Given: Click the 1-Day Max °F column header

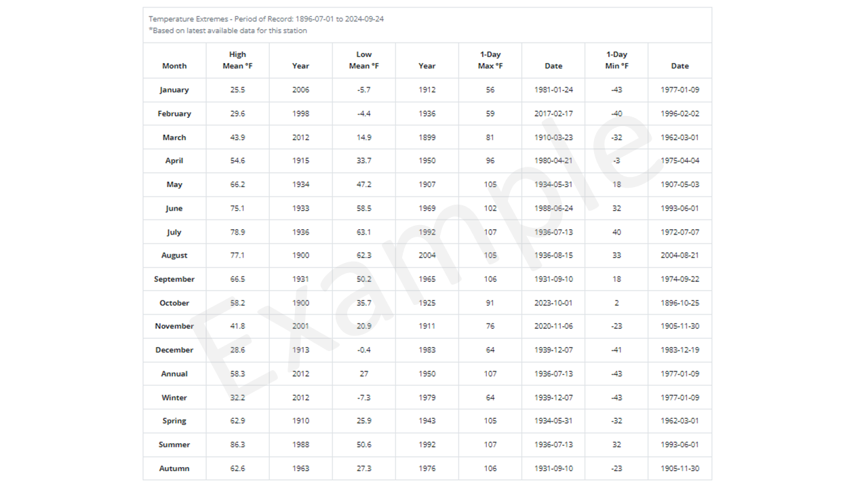Looking at the screenshot, I should (490, 60).
